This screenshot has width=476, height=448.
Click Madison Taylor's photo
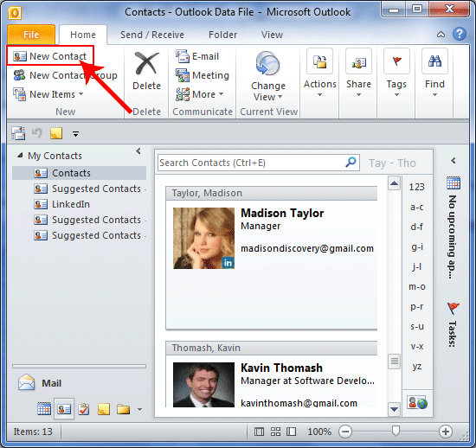coord(203,238)
